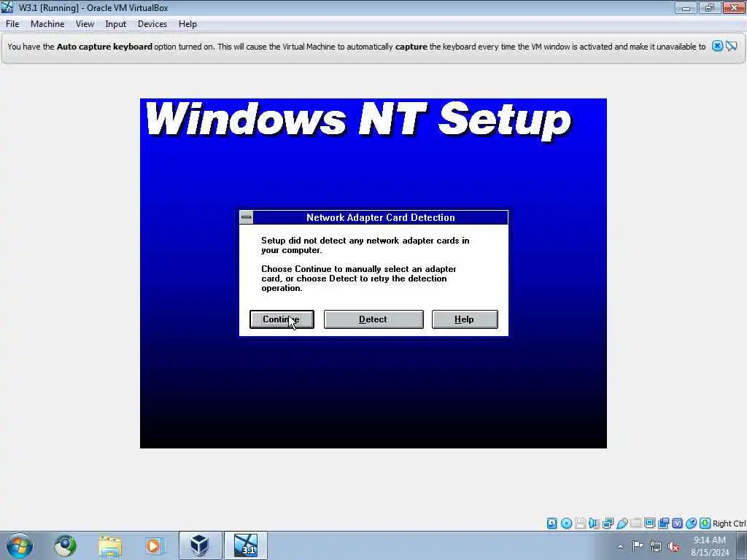Click the do-not-show-again notification icon
The image size is (747, 560).
732,46
